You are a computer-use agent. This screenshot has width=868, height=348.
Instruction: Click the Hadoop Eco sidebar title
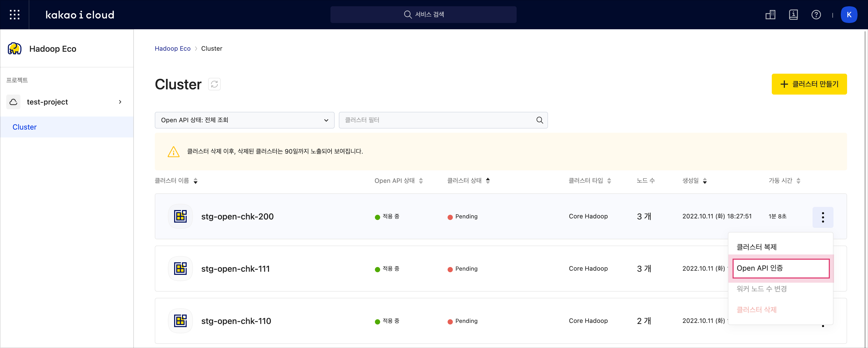point(53,49)
